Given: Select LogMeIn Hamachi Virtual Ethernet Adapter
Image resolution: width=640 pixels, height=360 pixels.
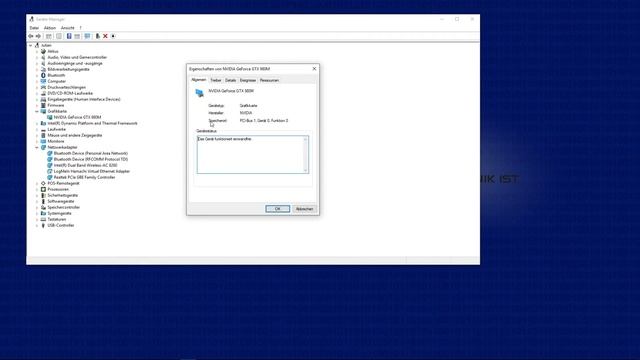Looking at the screenshot, I should click(92, 171).
